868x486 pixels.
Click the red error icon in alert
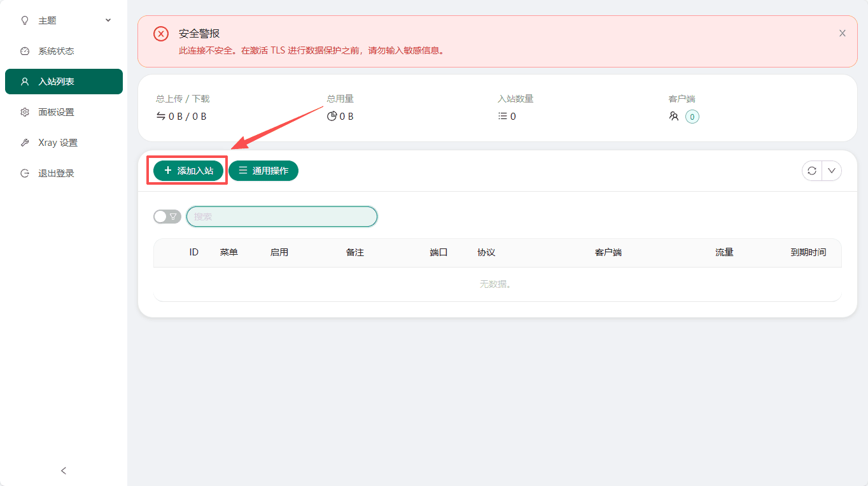point(161,34)
